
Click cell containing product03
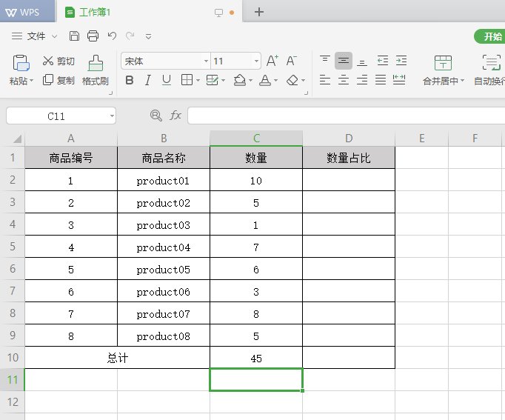point(164,224)
